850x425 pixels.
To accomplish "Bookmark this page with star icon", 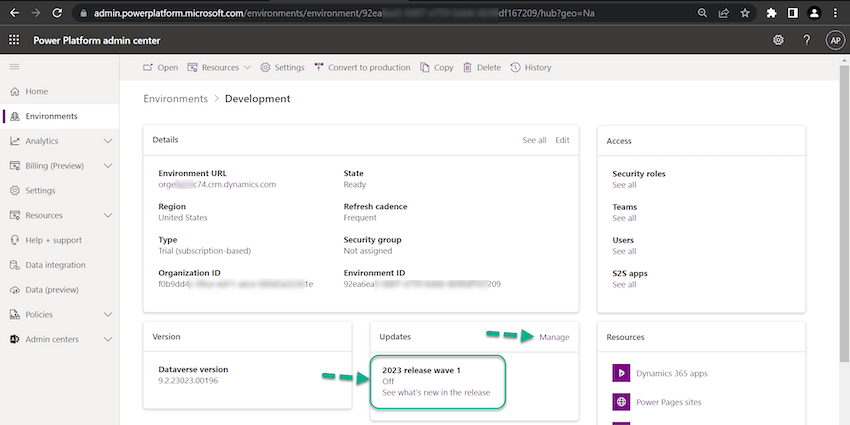I will (x=745, y=13).
